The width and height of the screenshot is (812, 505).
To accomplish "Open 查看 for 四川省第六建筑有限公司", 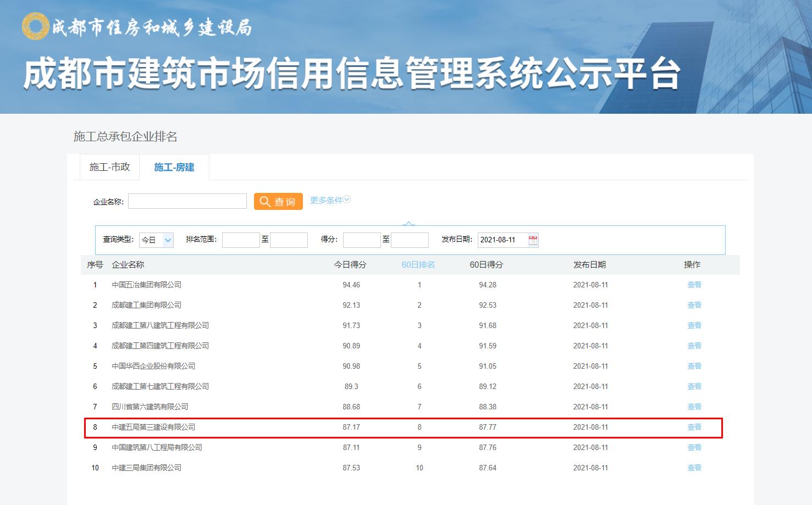I will point(694,407).
